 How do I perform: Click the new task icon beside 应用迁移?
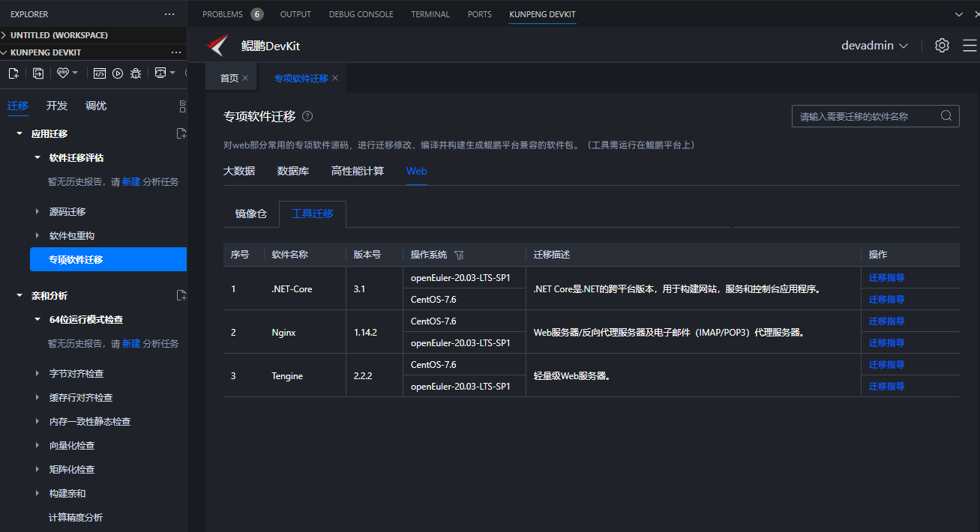pos(181,133)
